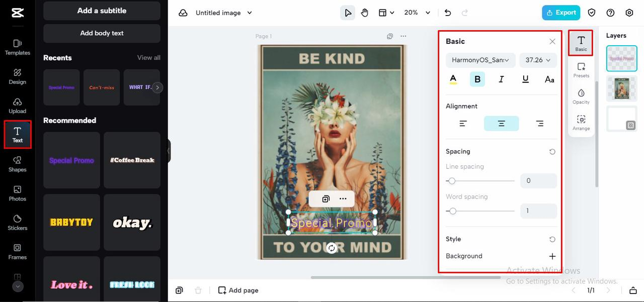This screenshot has width=644, height=302.
Task: Click the cloud save status icon
Action: coord(183,13)
